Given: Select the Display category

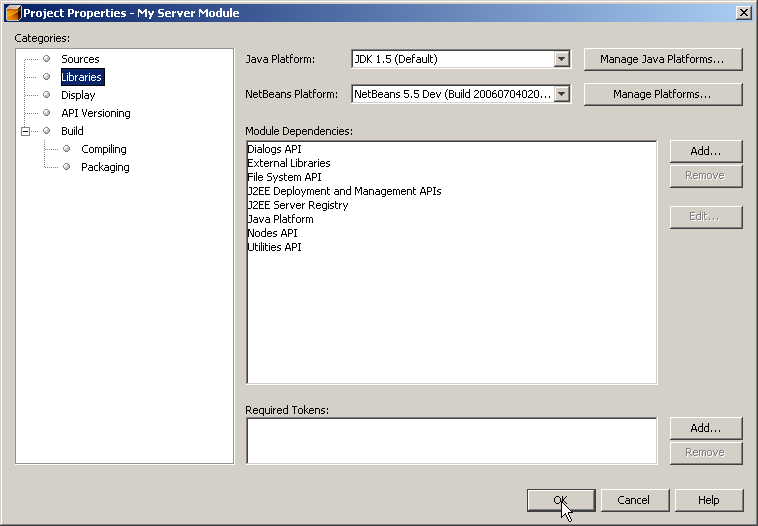Looking at the screenshot, I should pos(78,95).
